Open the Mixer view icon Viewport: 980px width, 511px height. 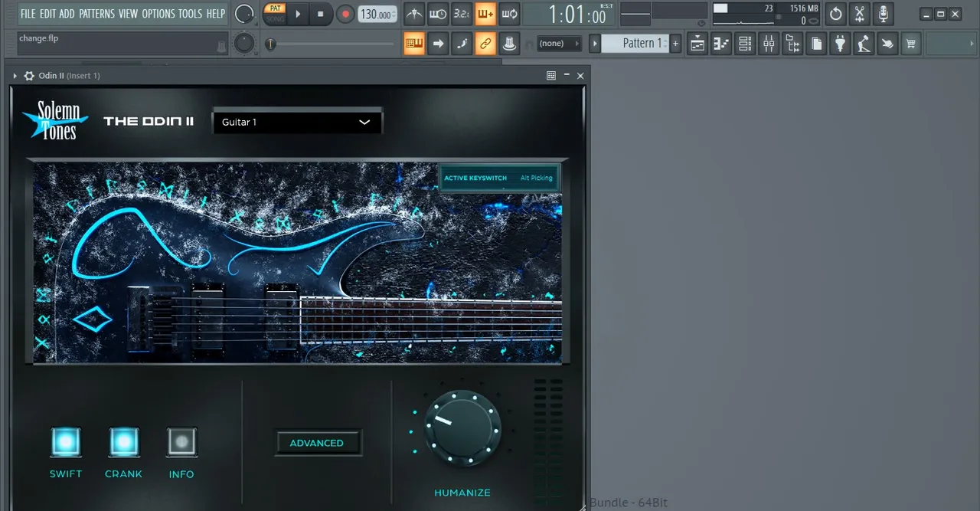tap(768, 44)
